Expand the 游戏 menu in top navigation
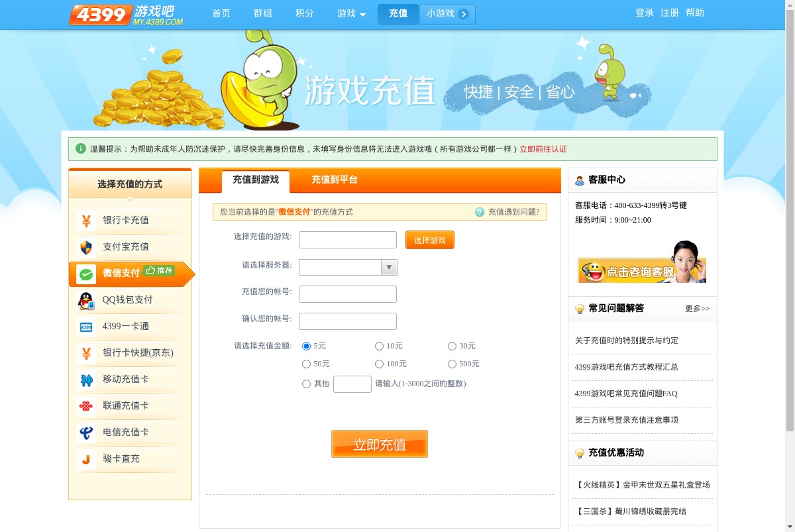The image size is (795, 532). pyautogui.click(x=351, y=14)
